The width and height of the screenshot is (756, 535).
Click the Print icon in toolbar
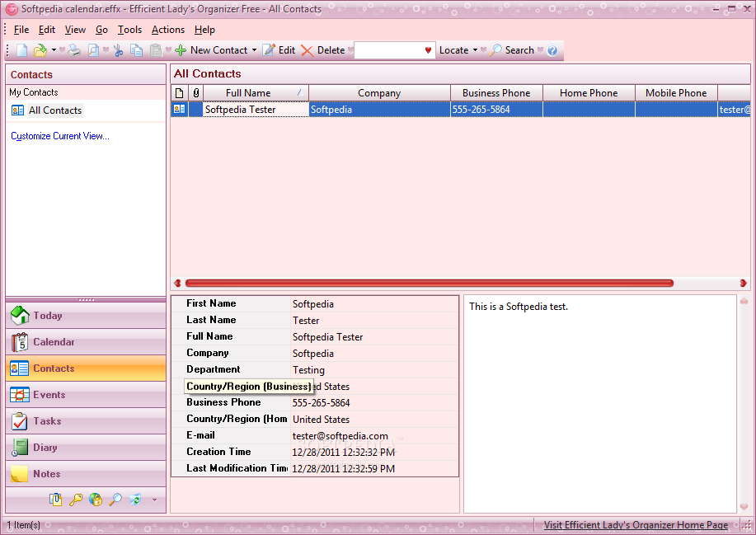(x=74, y=50)
